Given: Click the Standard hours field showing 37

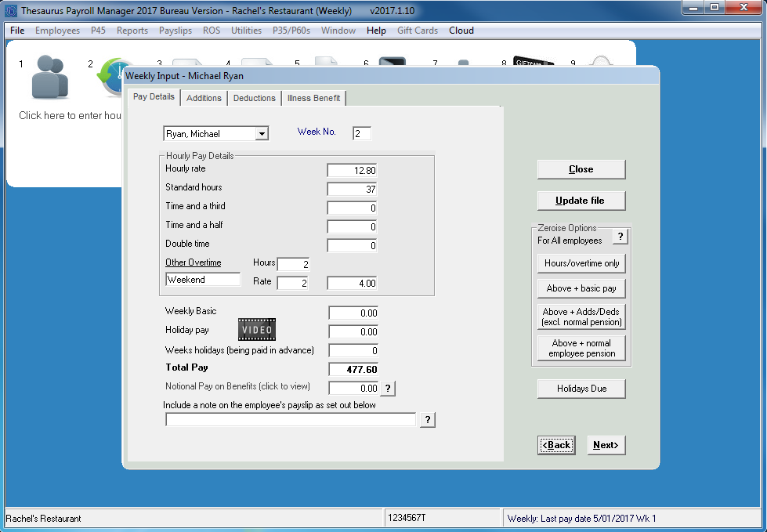Looking at the screenshot, I should coord(353,190).
